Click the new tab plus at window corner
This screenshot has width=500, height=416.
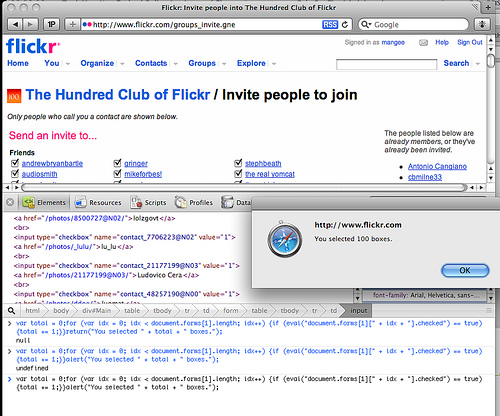coord(488,7)
